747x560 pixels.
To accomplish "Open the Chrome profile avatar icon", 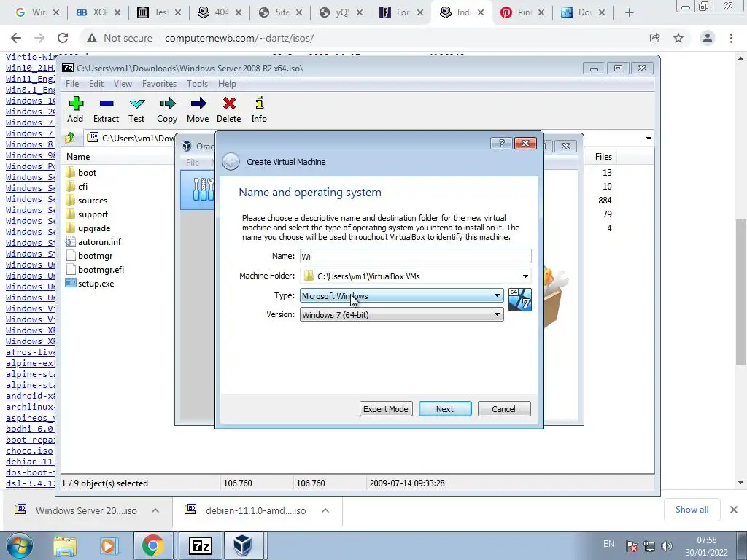I will pyautogui.click(x=708, y=38).
